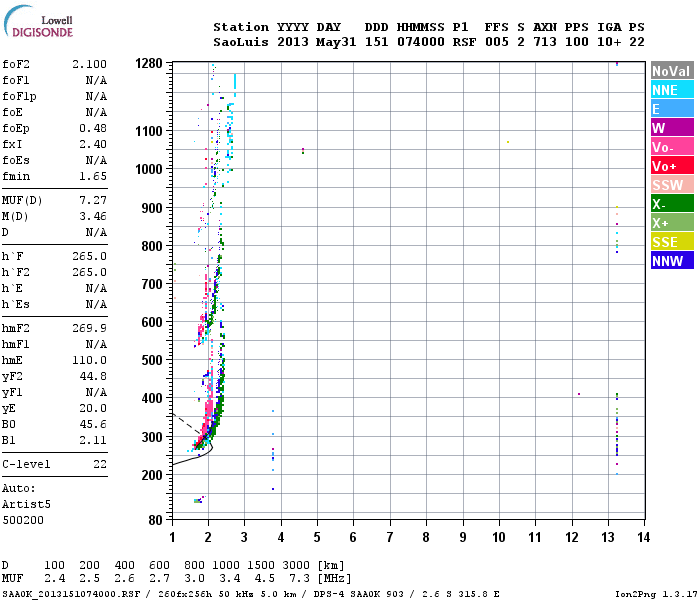The height and width of the screenshot is (600, 700).
Task: Click the Ion2Png 1.3.17 version text
Action: point(656,594)
